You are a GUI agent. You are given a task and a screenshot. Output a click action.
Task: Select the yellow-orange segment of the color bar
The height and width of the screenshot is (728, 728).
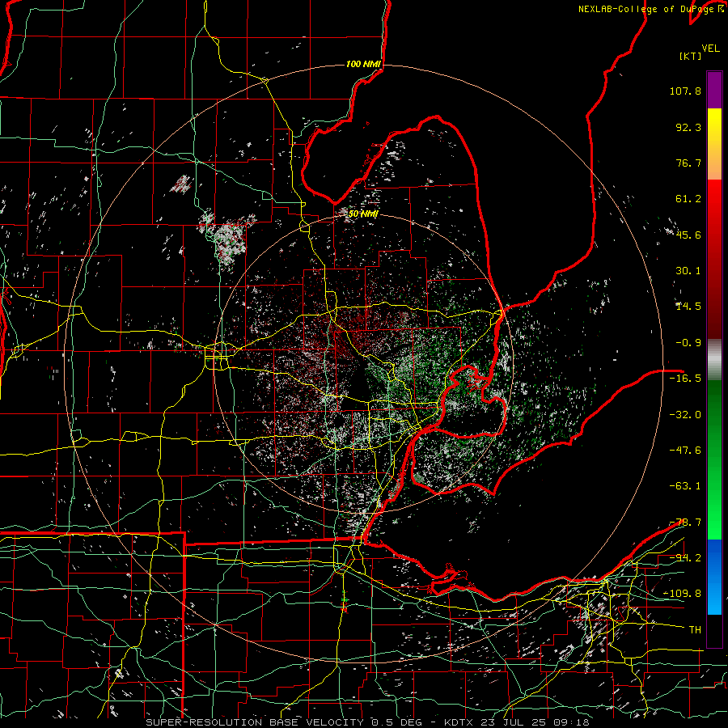point(714,144)
